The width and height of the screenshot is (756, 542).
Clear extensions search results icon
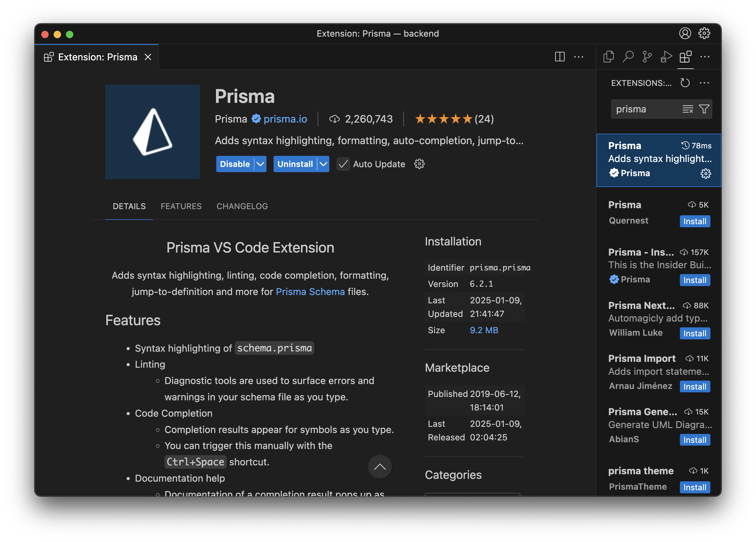click(688, 109)
